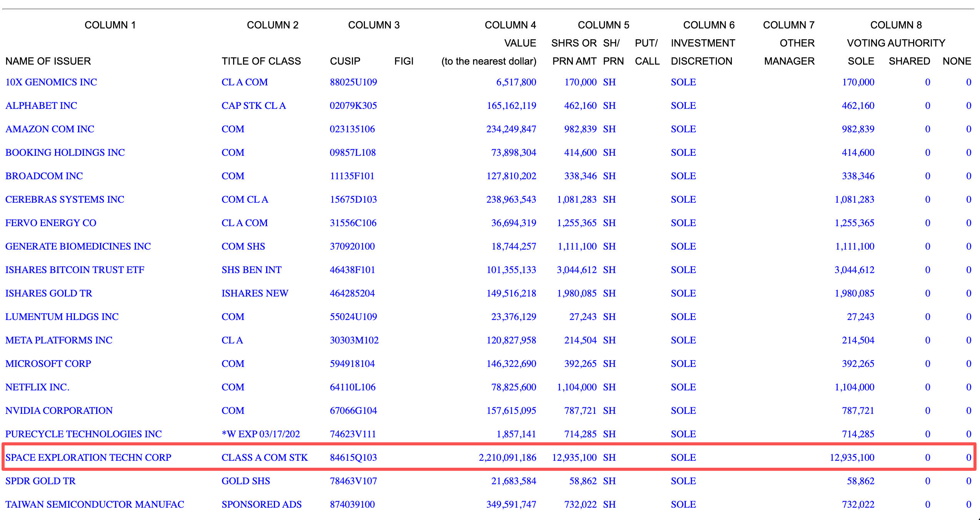Select the CUSIP "02079K305"
Viewport: 980px width, 520px height.
(353, 105)
